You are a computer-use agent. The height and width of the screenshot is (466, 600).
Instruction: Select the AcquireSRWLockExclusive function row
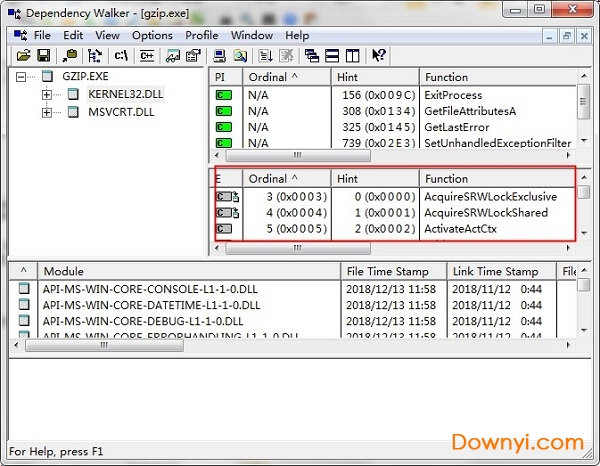pyautogui.click(x=489, y=197)
